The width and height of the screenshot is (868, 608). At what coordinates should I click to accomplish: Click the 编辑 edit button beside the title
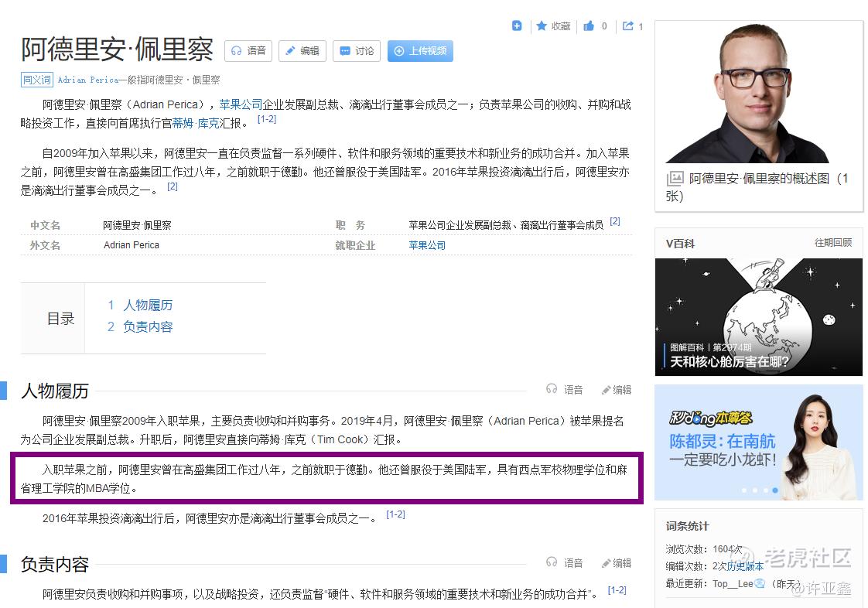[302, 51]
